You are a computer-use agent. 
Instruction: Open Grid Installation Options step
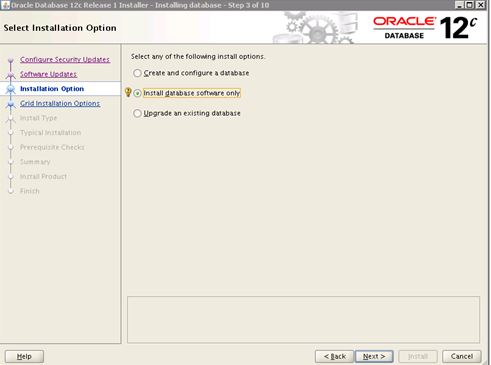[60, 103]
